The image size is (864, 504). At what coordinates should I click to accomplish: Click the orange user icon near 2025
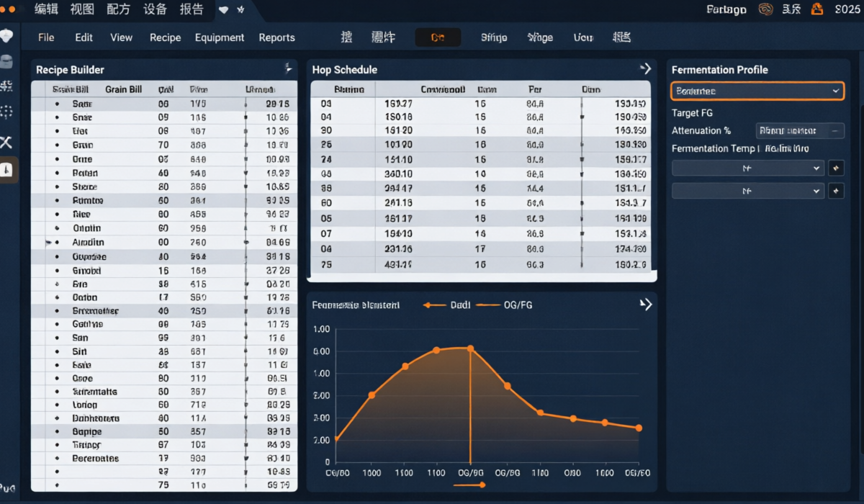pyautogui.click(x=817, y=9)
